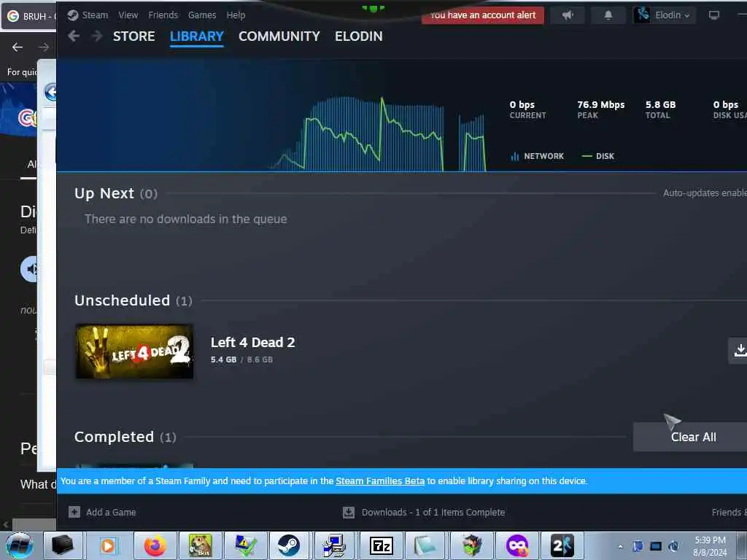
Task: Click the 5.8 GB TOTAL stat
Action: point(660,109)
